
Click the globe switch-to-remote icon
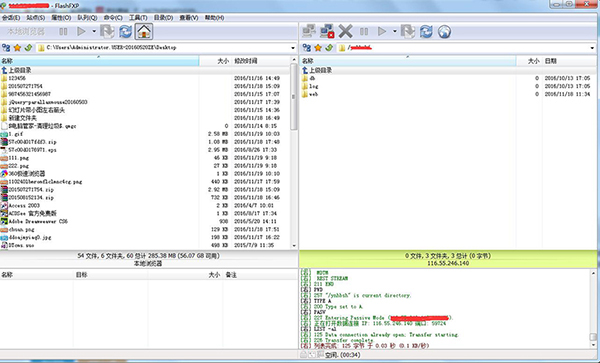point(444,31)
